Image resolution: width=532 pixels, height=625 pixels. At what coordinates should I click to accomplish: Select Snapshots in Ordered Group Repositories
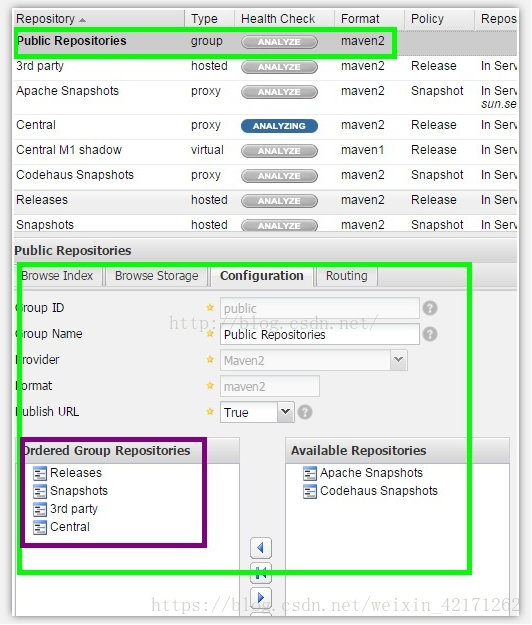click(x=79, y=491)
